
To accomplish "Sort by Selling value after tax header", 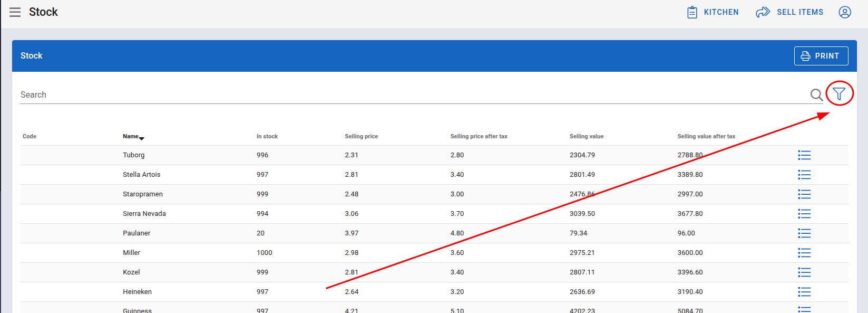I will (x=706, y=136).
